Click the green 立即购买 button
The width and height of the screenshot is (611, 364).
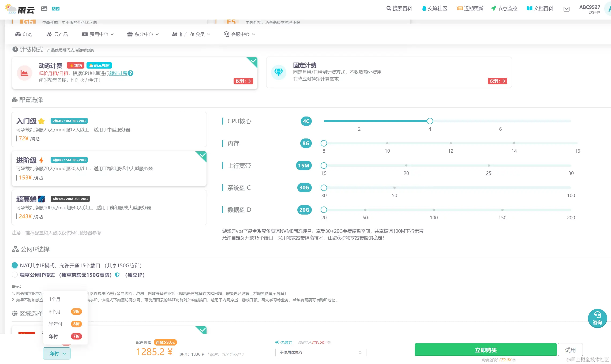tap(485, 350)
